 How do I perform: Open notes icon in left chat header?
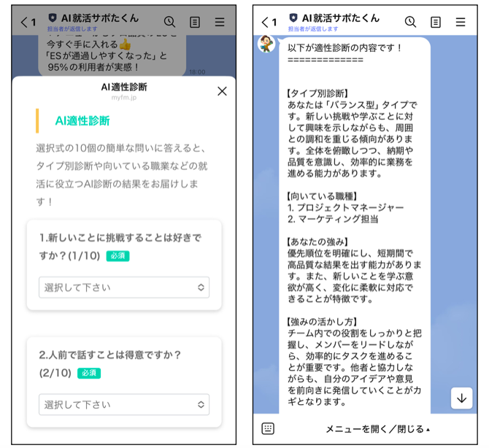[195, 22]
